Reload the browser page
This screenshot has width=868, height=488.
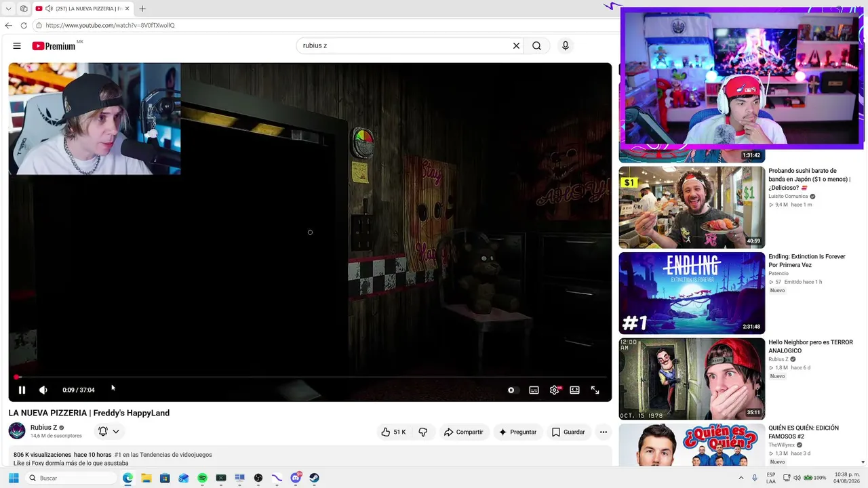(24, 25)
